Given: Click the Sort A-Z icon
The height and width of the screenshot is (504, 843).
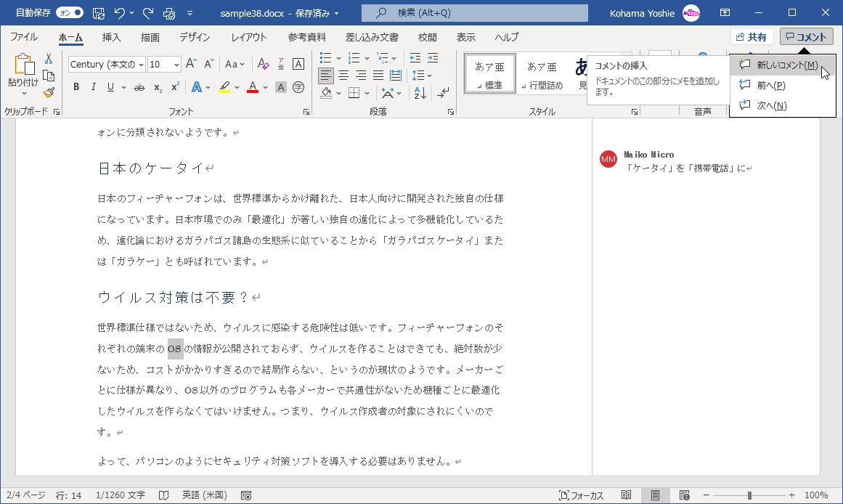Looking at the screenshot, I should [420, 92].
